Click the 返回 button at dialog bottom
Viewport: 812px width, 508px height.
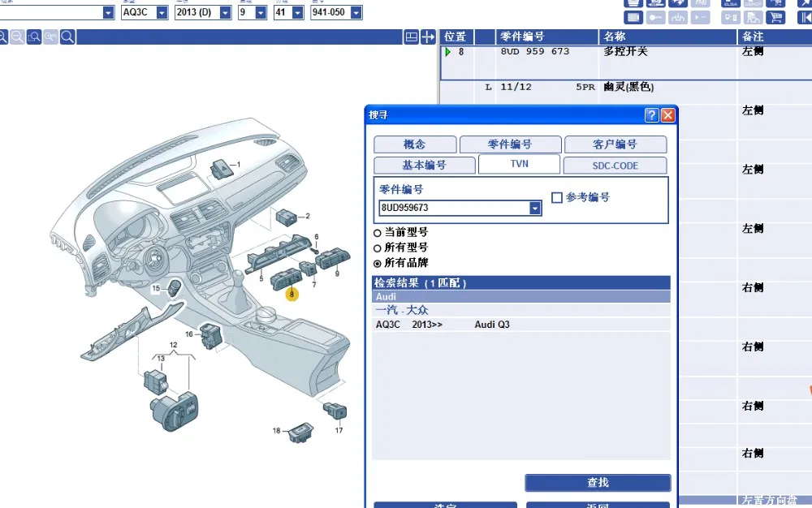coord(598,505)
